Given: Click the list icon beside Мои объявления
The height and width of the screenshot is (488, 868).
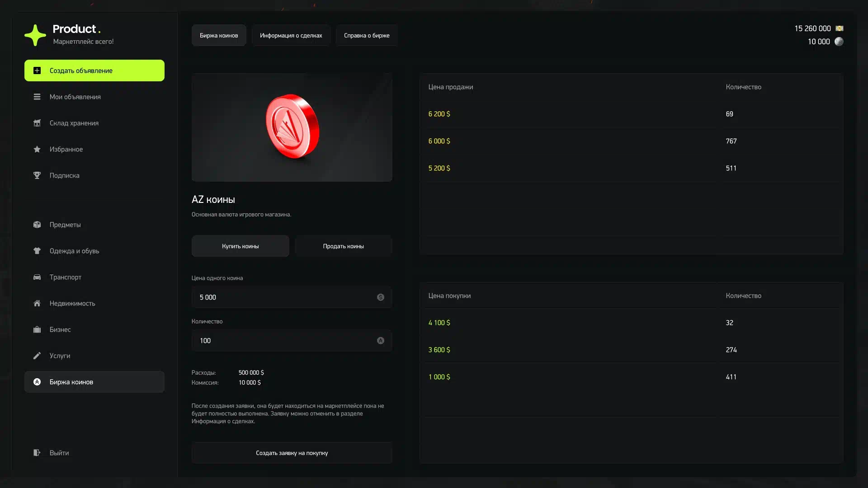Looking at the screenshot, I should (x=37, y=97).
